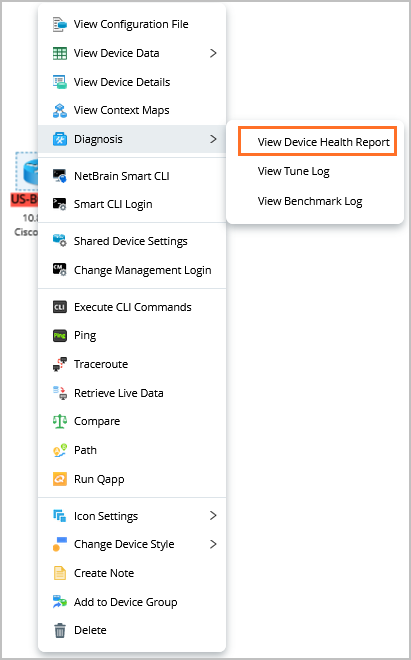Click the Traceroute icon

coord(60,364)
